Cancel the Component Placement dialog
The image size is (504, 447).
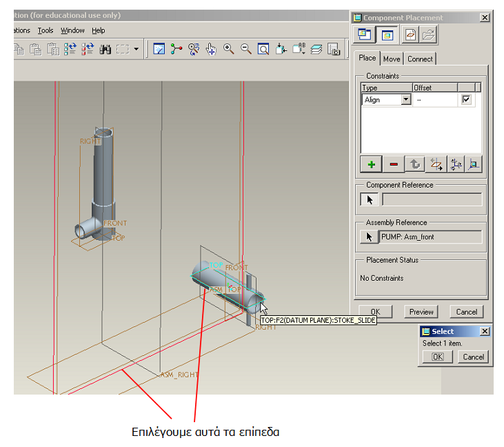point(466,312)
